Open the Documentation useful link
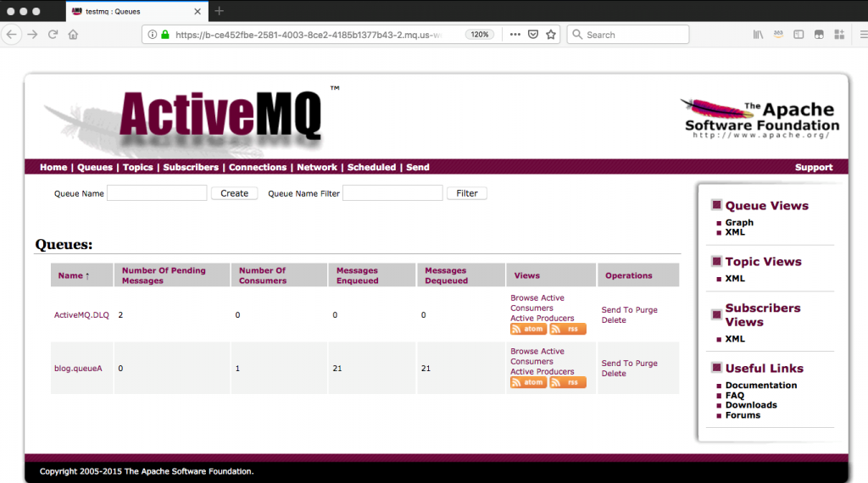Screen dimensions: 868x483 pos(761,385)
